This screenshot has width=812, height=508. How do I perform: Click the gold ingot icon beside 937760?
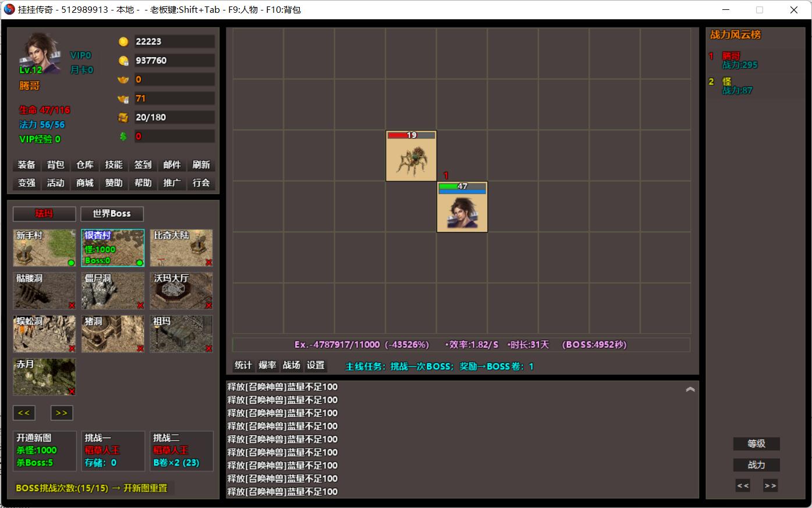(x=123, y=61)
